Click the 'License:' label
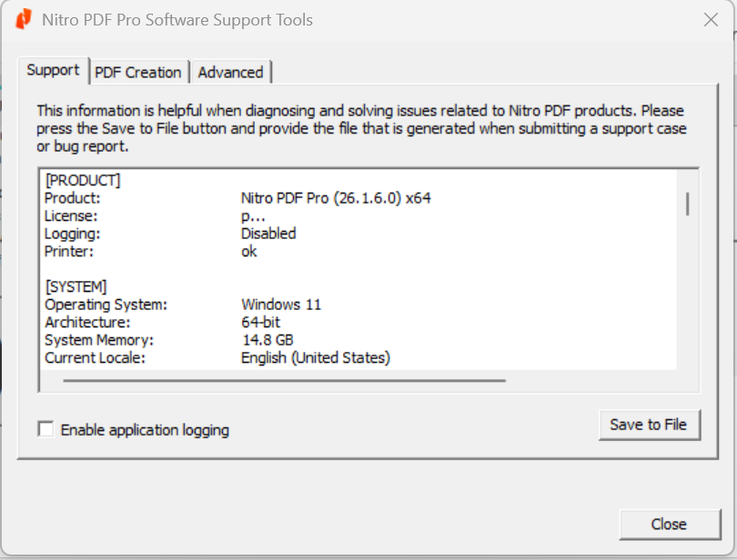Screen dimensions: 737x560 tap(71, 215)
